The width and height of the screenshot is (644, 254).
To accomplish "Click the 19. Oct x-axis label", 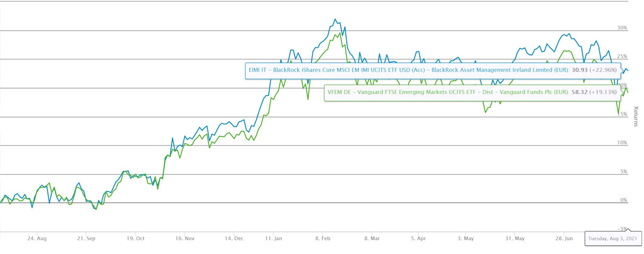I will (135, 239).
